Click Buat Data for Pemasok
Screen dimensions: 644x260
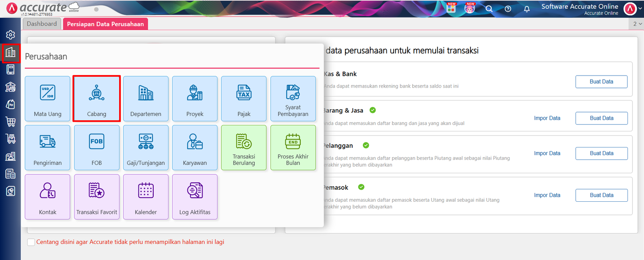pyautogui.click(x=601, y=195)
